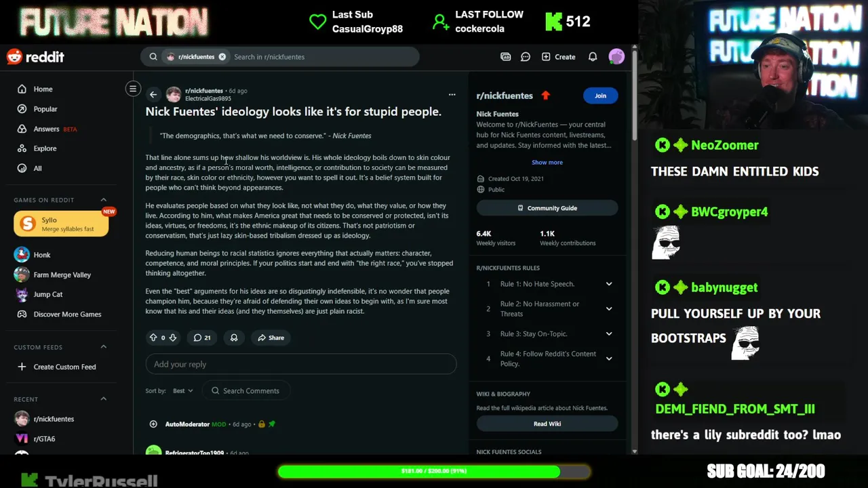Click chat username BWCgroyper4
The height and width of the screenshot is (488, 868).
coord(729,212)
